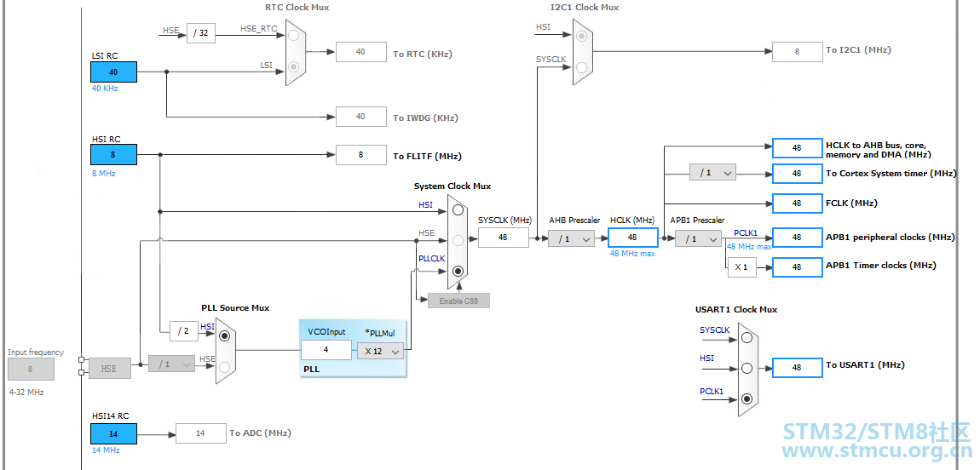Open the APB1 Prescaler dropdown

pos(698,239)
